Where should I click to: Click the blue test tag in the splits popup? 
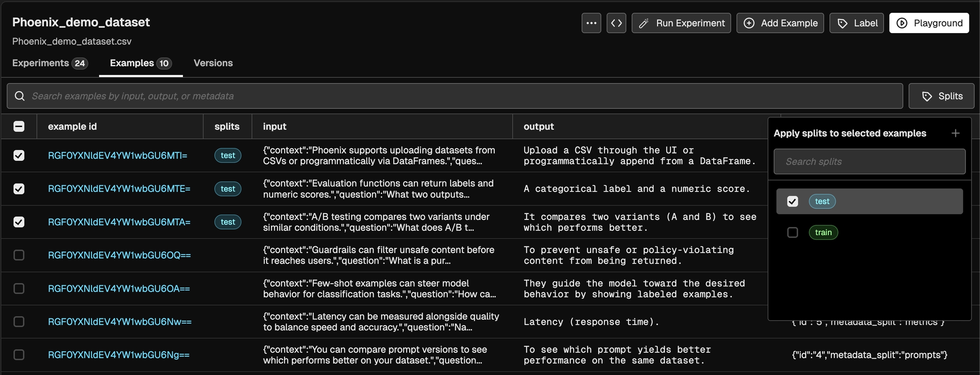coord(822,202)
